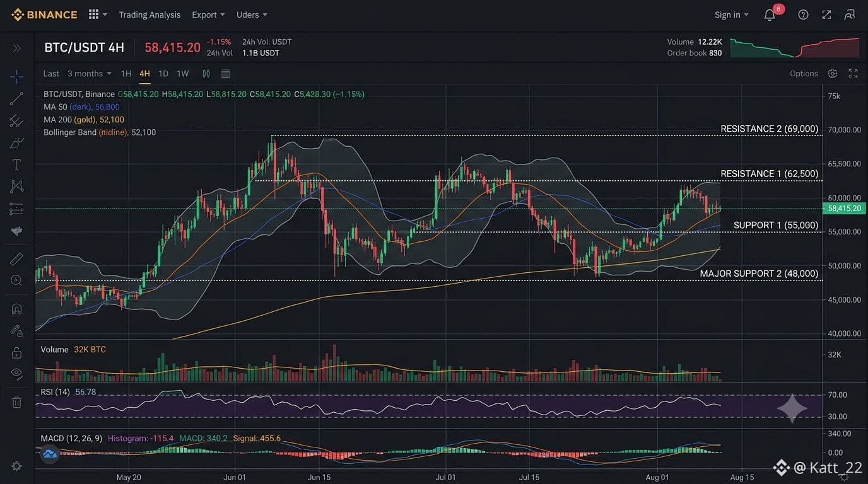
Task: Toggle magnet snap mode
Action: point(16,309)
